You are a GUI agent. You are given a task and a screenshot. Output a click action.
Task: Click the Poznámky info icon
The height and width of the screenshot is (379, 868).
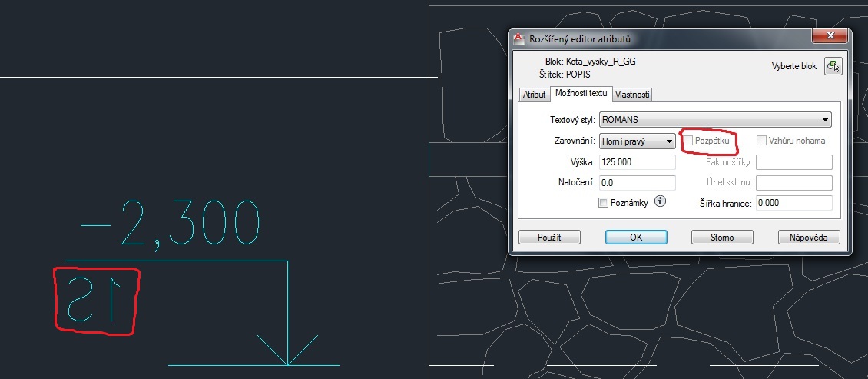click(659, 202)
